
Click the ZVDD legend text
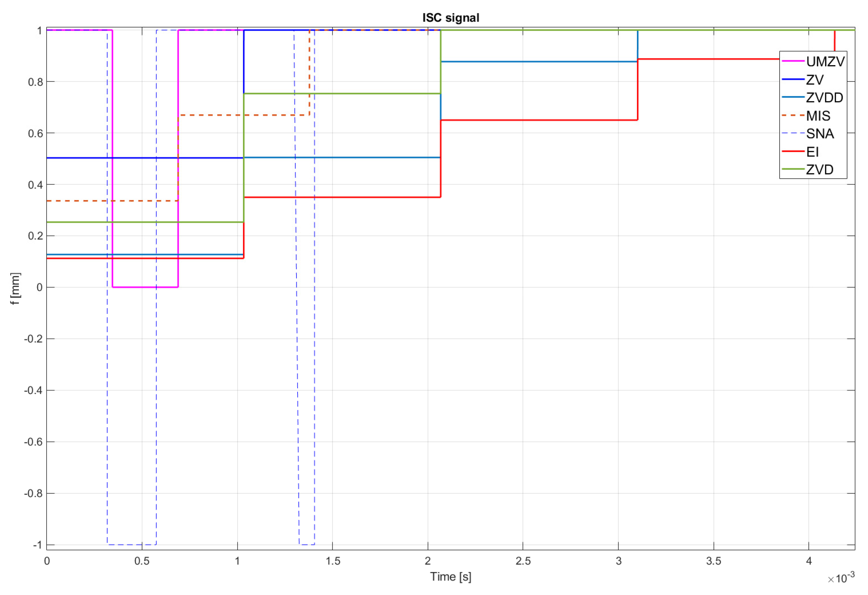(x=824, y=98)
